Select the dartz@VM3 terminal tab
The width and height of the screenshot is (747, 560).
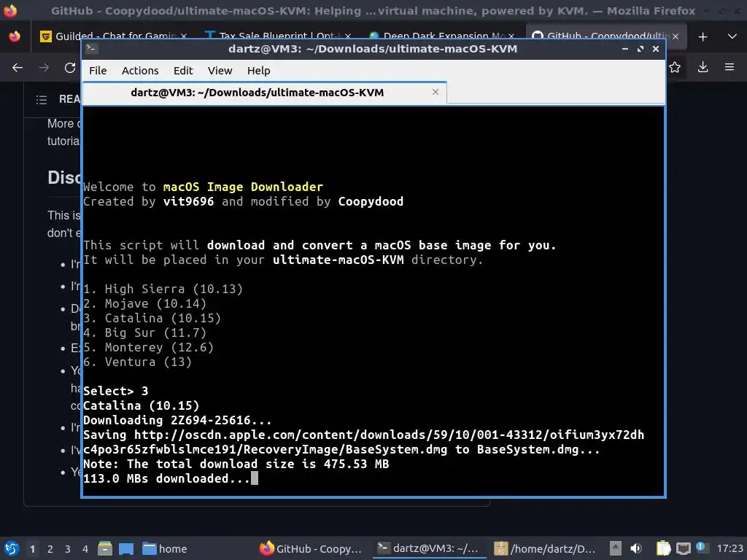point(264,93)
